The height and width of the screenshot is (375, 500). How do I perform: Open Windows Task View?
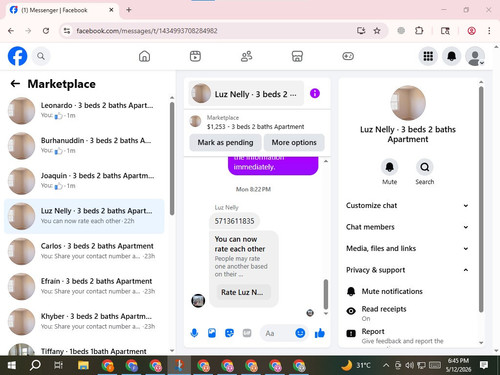pyautogui.click(x=58, y=365)
